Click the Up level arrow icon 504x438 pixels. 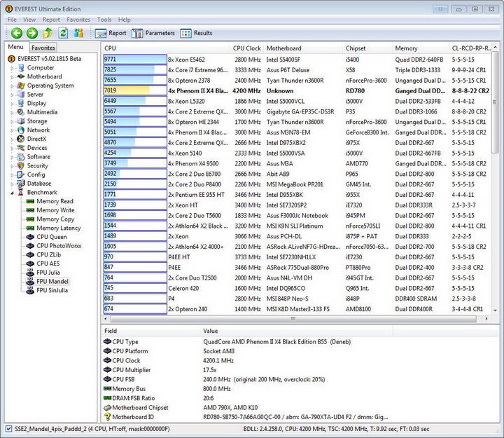(x=48, y=33)
